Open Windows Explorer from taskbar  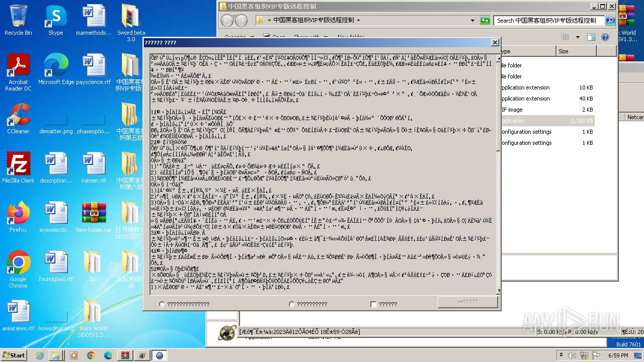coord(56,355)
